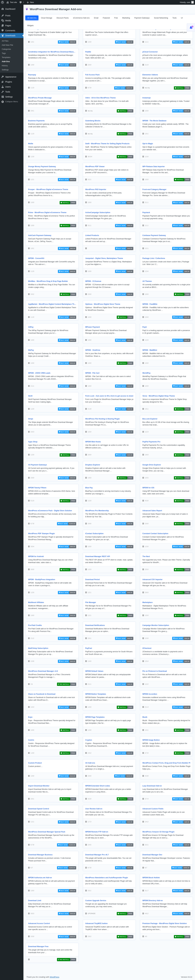Install the free Elementor Addons add-on
195x980 pixels.
point(182,88)
